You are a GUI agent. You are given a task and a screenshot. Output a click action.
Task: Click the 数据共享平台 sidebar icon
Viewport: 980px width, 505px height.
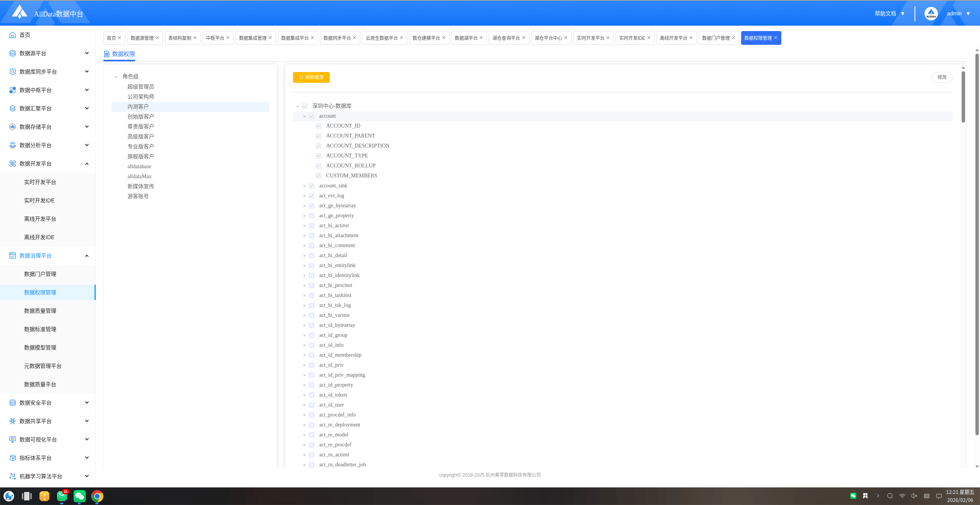pyautogui.click(x=13, y=421)
